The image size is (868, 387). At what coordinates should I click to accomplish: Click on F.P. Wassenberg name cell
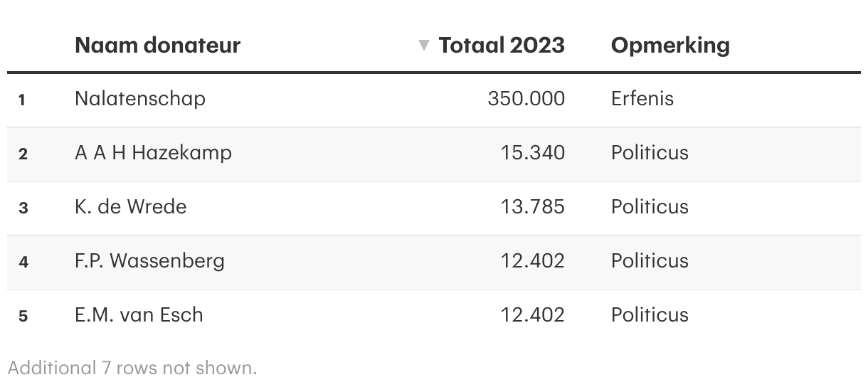149,261
